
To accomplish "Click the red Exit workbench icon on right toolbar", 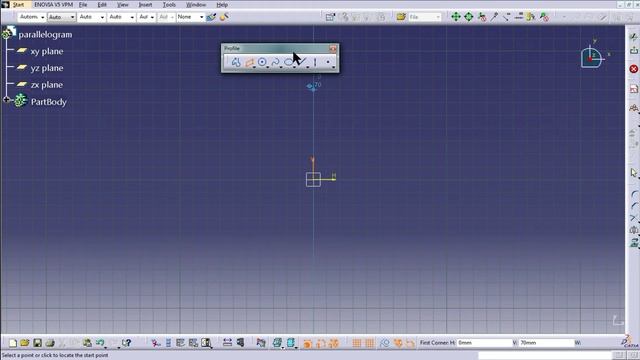I will point(633,69).
